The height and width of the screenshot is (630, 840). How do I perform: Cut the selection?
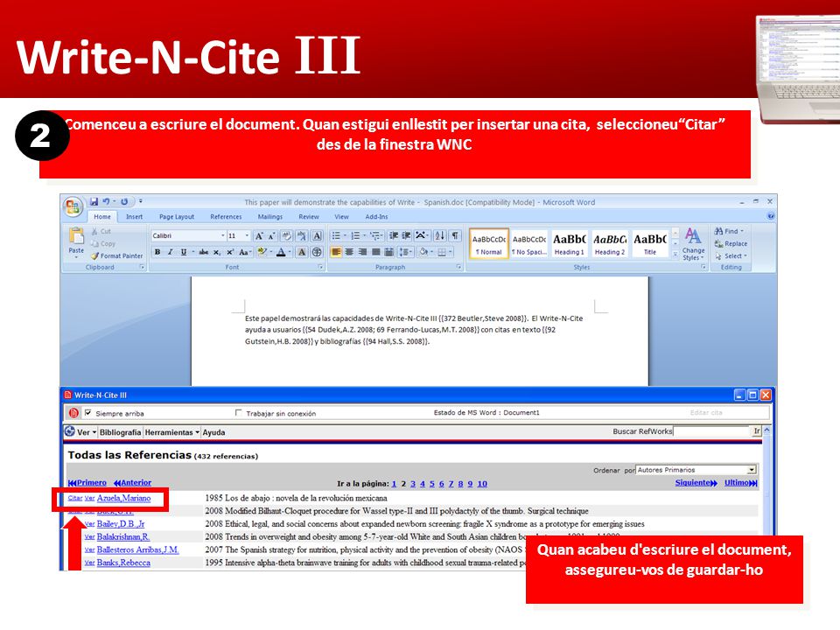101,231
